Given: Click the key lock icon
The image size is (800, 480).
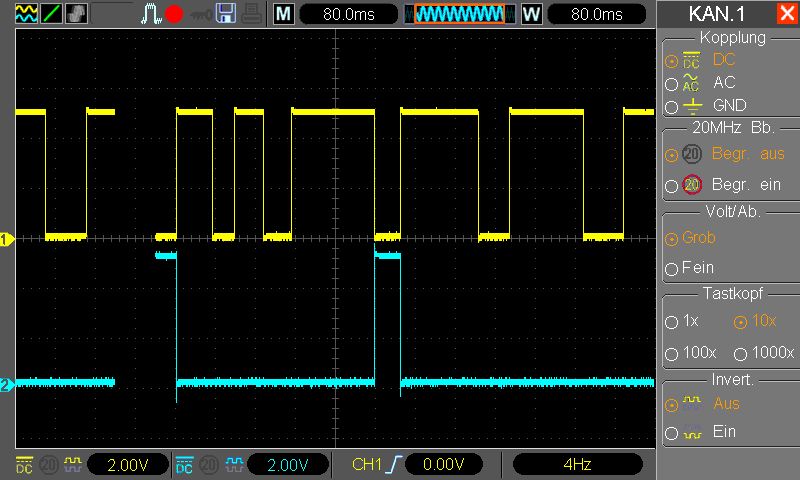Looking at the screenshot, I should (201, 15).
